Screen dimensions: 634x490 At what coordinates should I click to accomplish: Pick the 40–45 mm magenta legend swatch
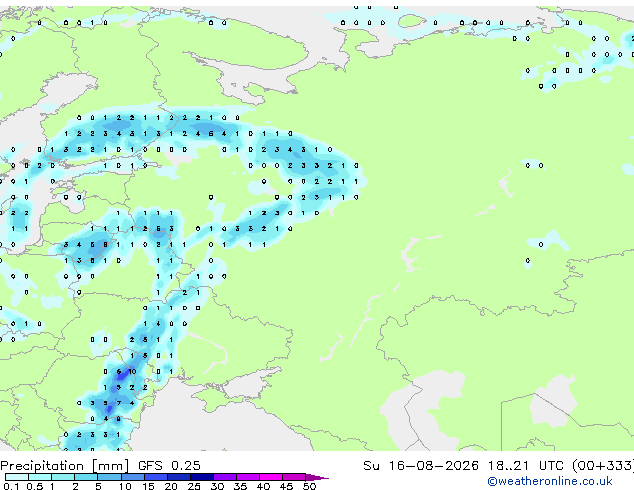coord(271,477)
